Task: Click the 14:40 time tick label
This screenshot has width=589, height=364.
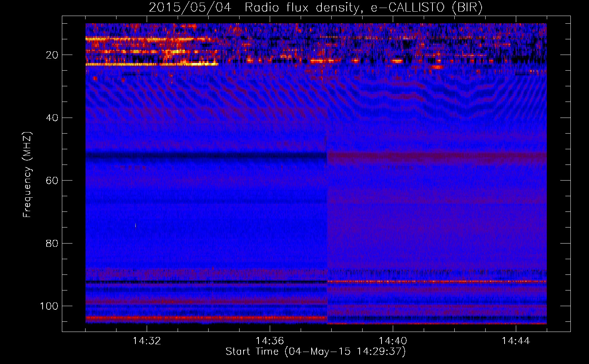Action: pos(393,341)
